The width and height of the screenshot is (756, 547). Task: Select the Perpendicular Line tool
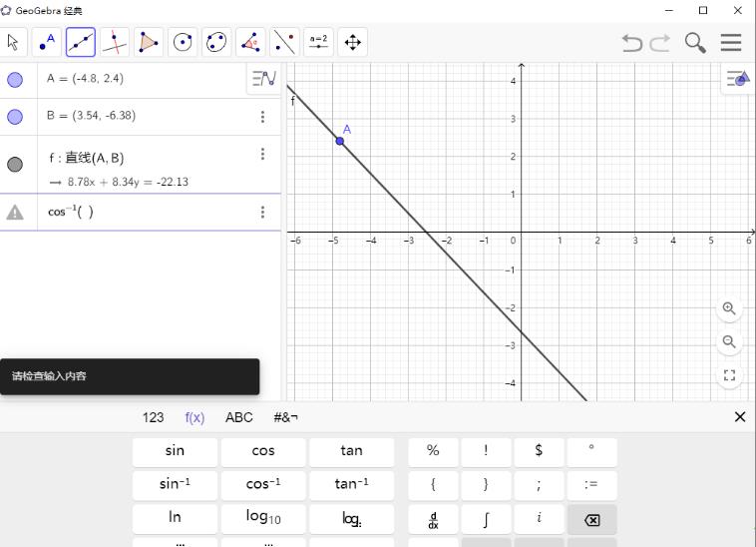coord(115,42)
